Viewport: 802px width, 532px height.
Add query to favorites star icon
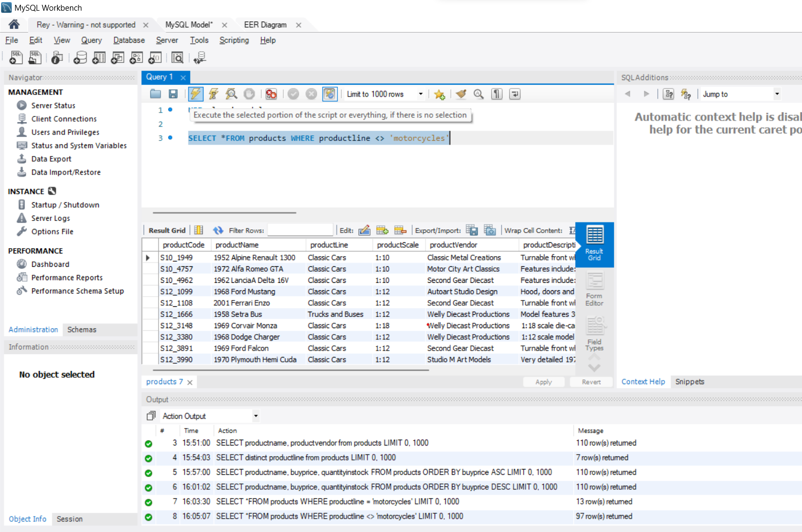(439, 94)
